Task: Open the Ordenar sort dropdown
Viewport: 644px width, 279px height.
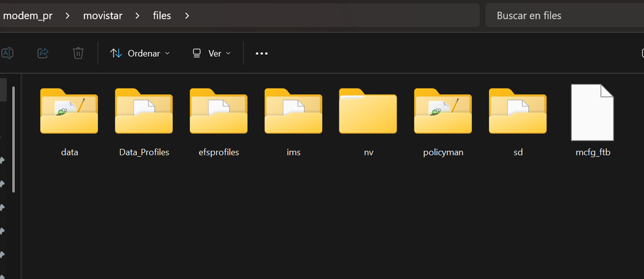Action: (140, 53)
